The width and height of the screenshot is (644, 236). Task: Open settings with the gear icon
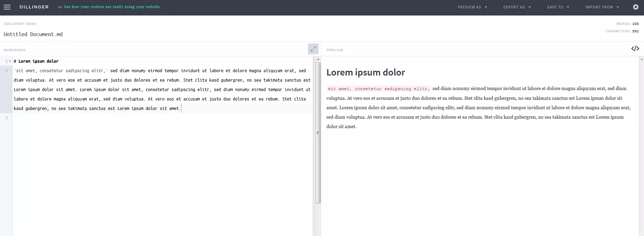coord(635,7)
